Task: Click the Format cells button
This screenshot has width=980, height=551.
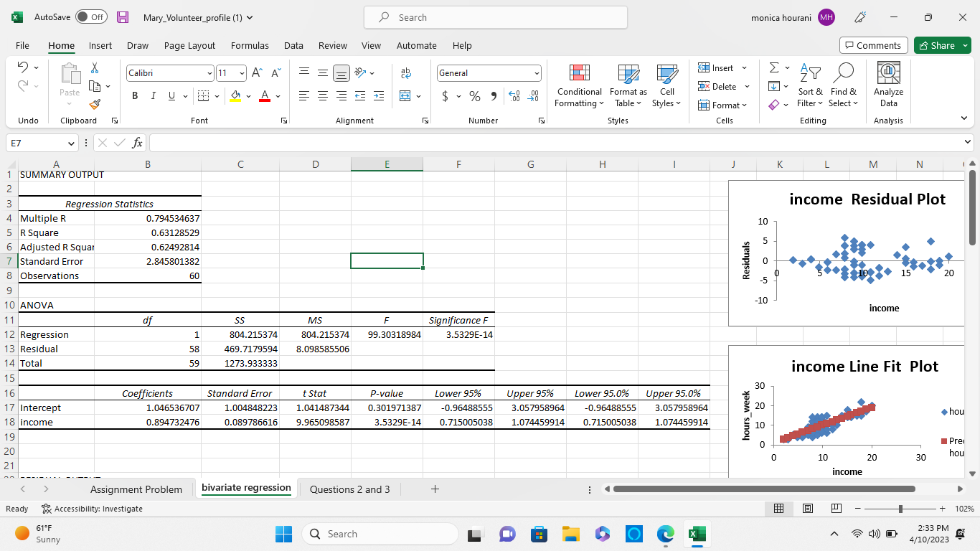Action: [722, 105]
